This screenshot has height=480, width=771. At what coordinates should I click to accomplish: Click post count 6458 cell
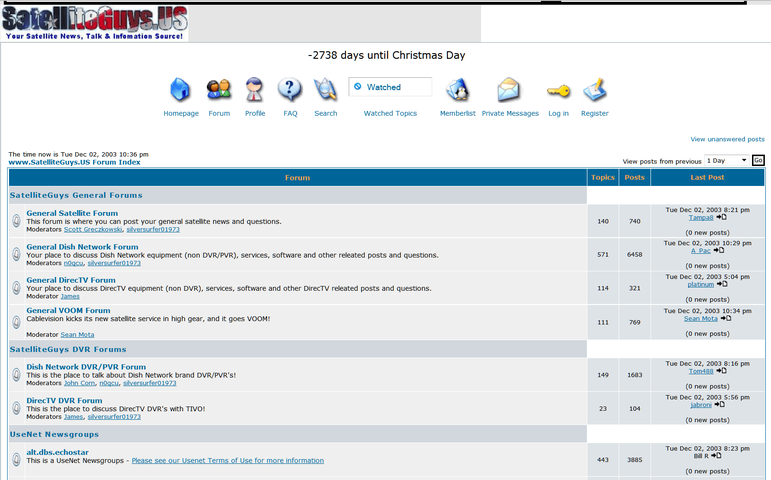[x=635, y=254]
